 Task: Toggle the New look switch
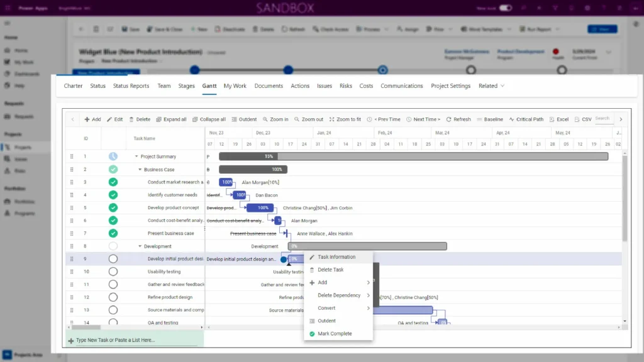(x=505, y=8)
